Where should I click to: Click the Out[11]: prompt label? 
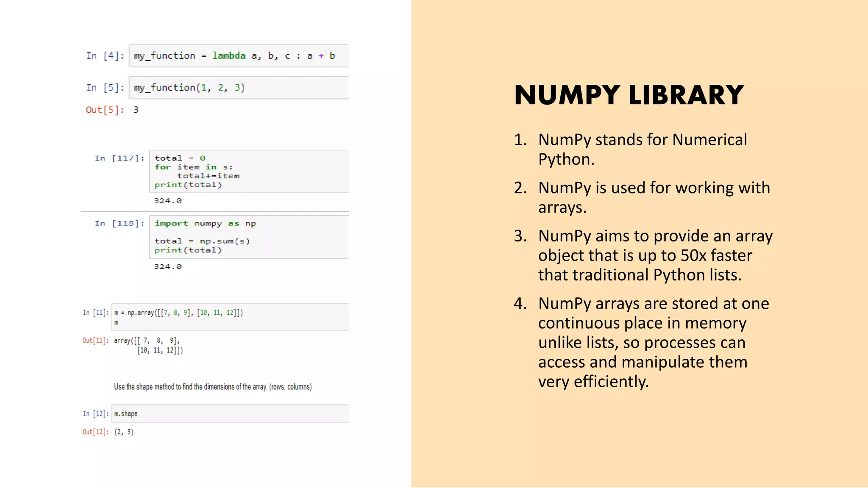coord(96,341)
